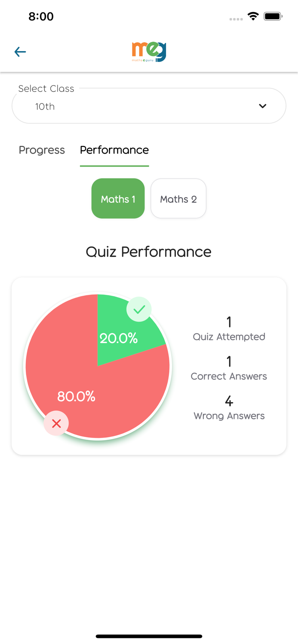Click the green checkmark badge on the pie chart
Screen dimensions: 298x644
[x=139, y=309]
